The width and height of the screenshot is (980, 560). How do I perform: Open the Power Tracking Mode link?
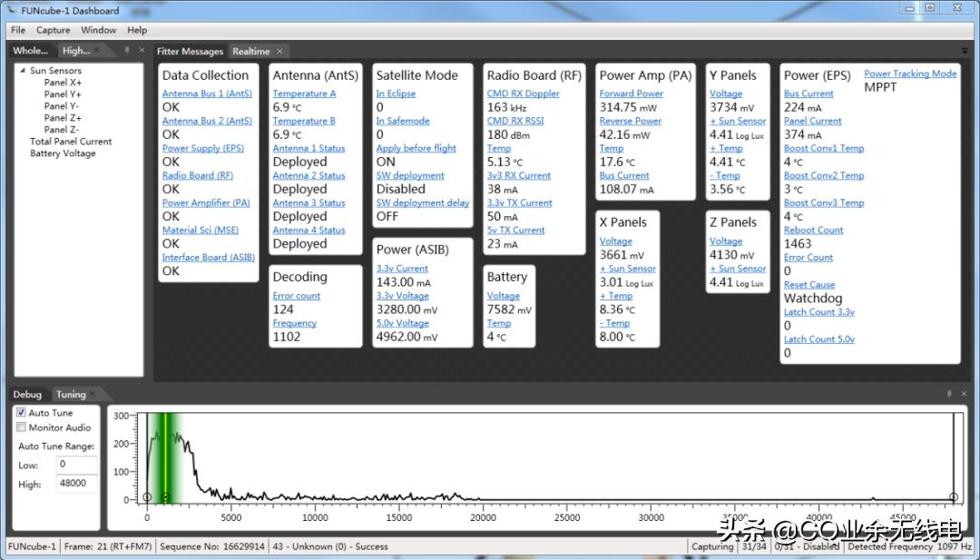tap(910, 74)
